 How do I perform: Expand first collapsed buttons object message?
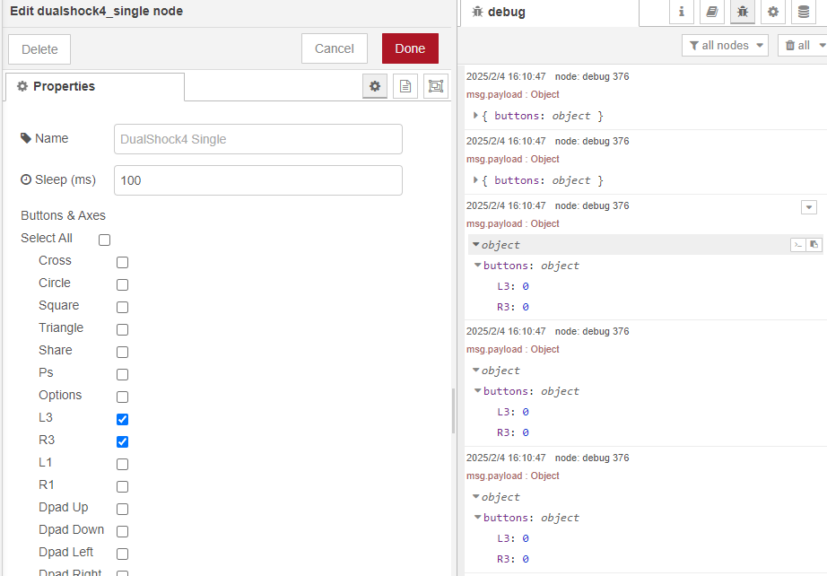click(x=476, y=116)
